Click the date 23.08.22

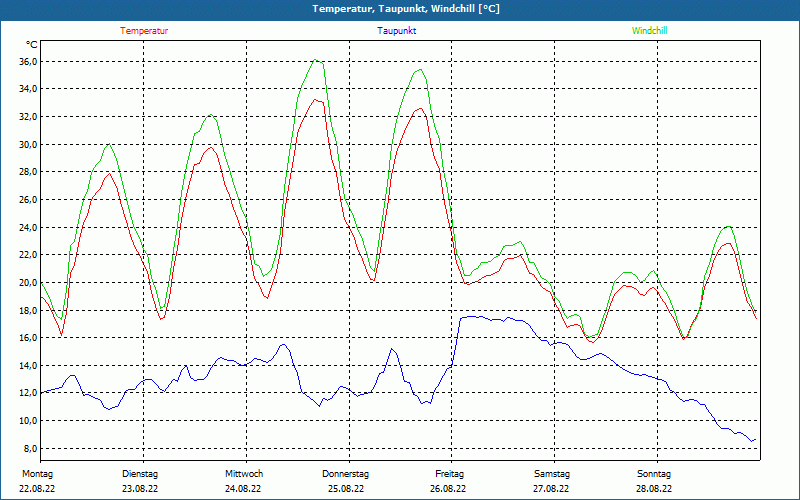tap(140, 489)
